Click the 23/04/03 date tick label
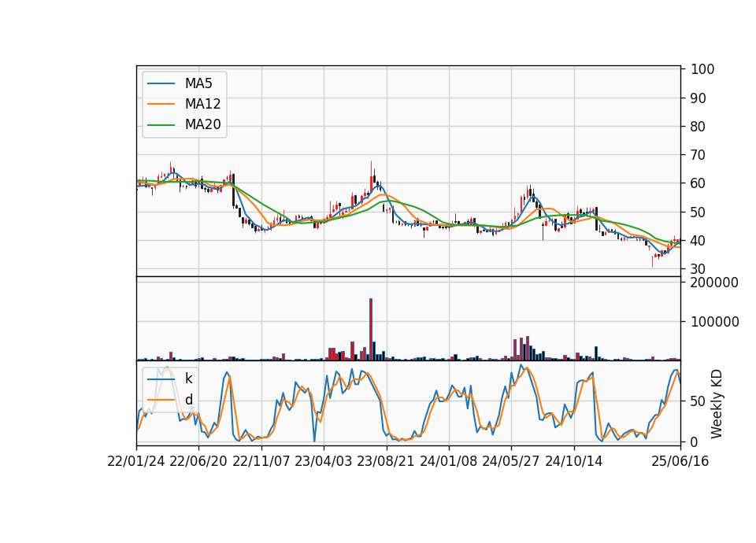The height and width of the screenshot is (543, 756). pos(324,461)
